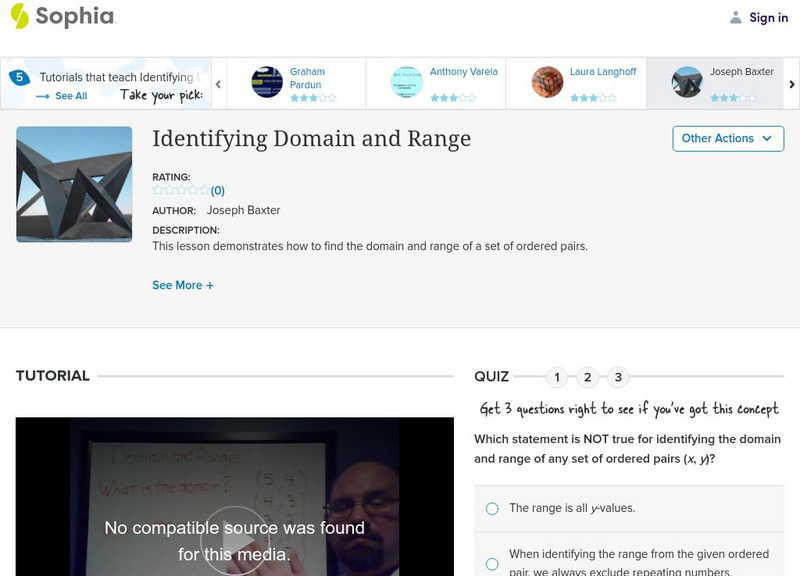Play the tutorial video

(x=235, y=541)
